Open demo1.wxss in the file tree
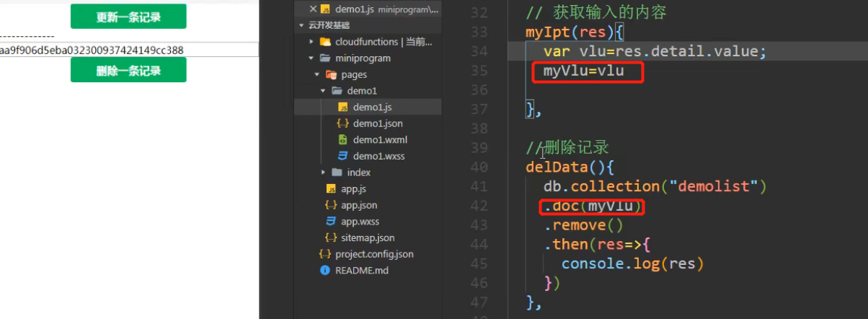Image resolution: width=868 pixels, height=319 pixels. (379, 156)
